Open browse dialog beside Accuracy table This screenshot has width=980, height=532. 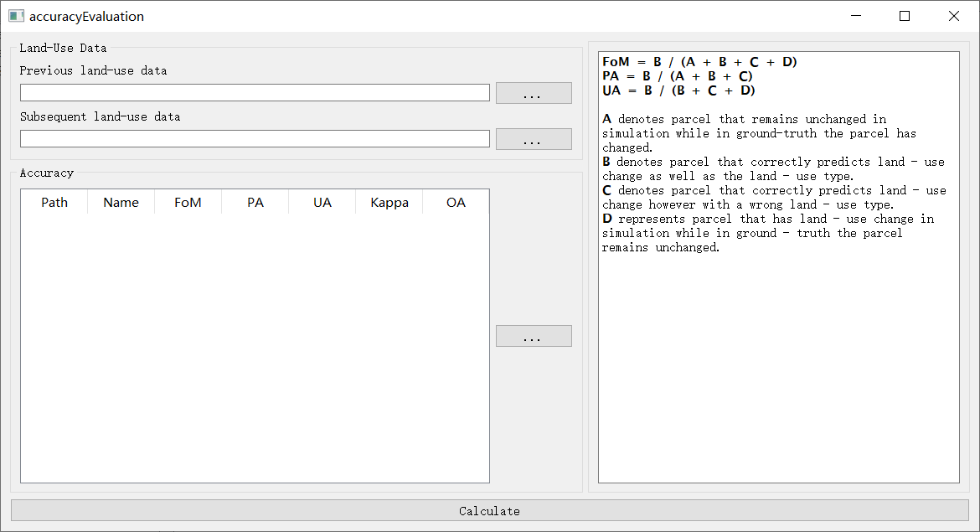(534, 336)
